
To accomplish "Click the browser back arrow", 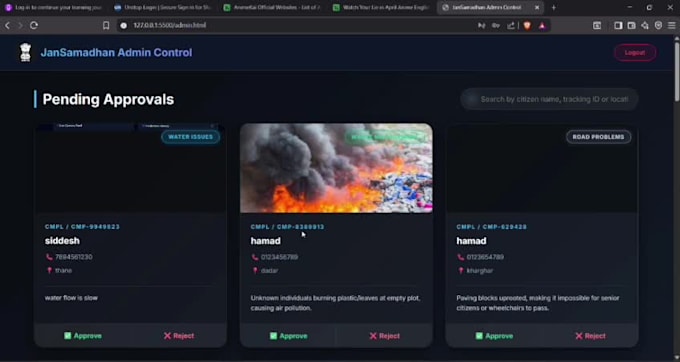I will (7, 26).
